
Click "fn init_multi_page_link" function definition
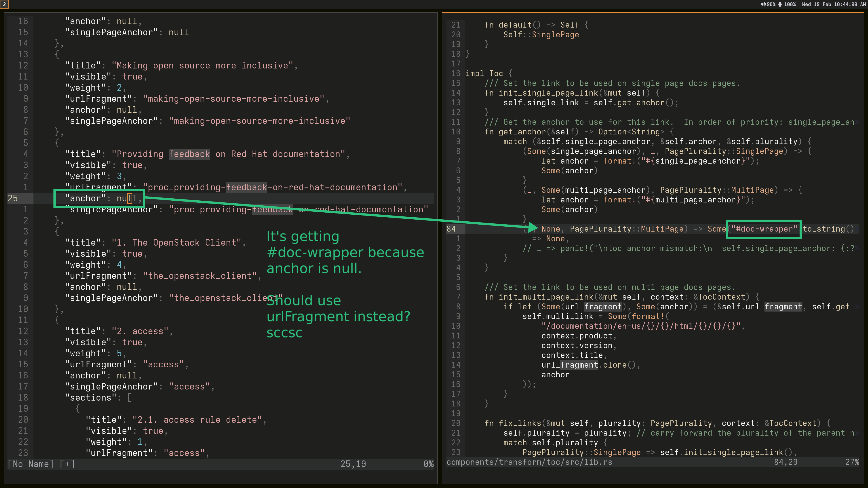546,297
